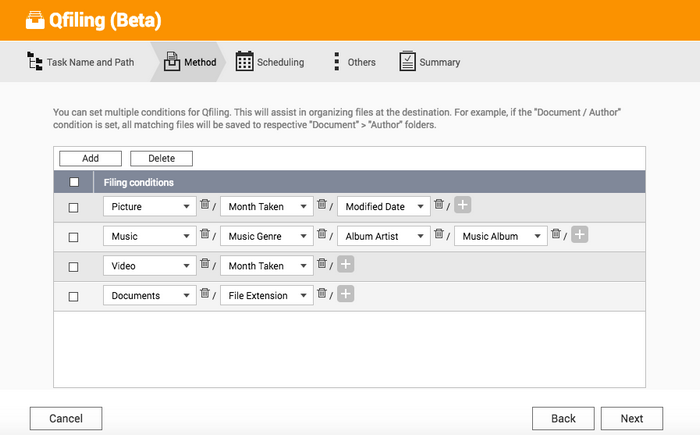Add a sub-condition to the Video row

point(346,264)
